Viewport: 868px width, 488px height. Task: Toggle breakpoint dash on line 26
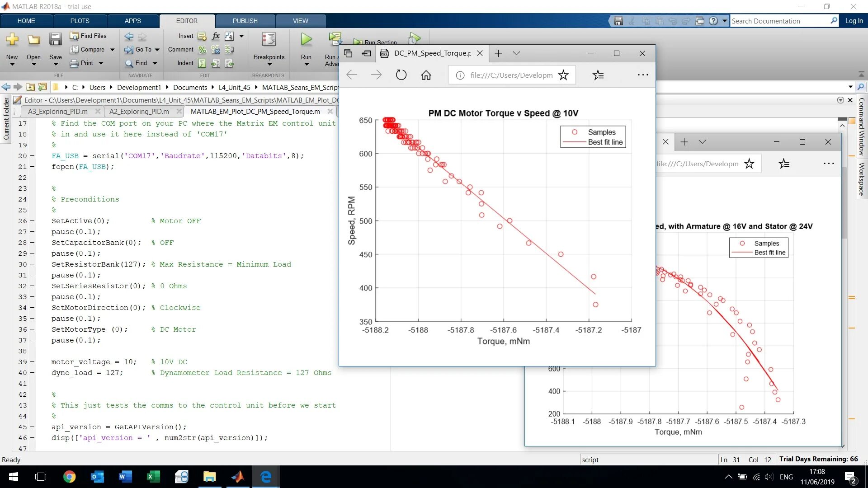click(32, 221)
